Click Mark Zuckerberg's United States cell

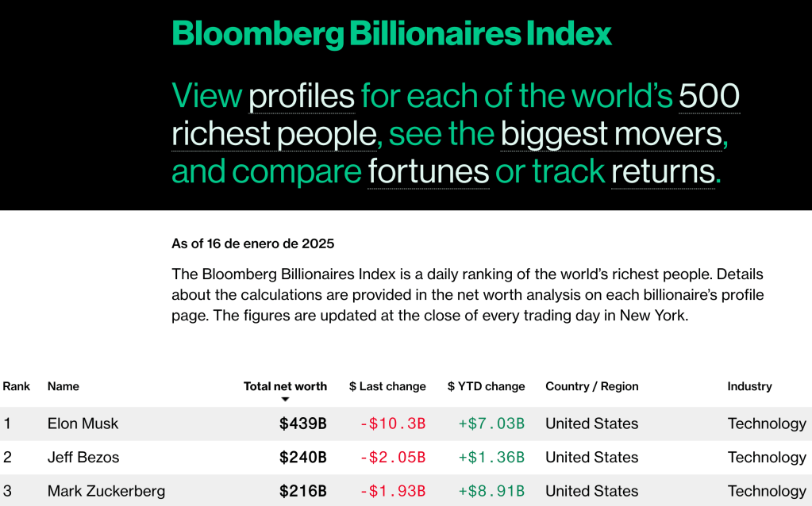click(591, 491)
